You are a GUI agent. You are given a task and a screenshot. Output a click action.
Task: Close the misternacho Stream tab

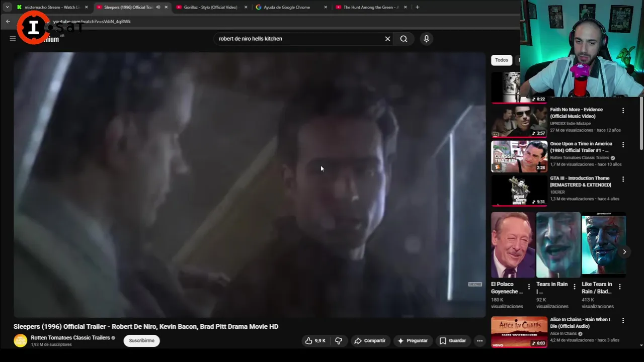click(87, 7)
